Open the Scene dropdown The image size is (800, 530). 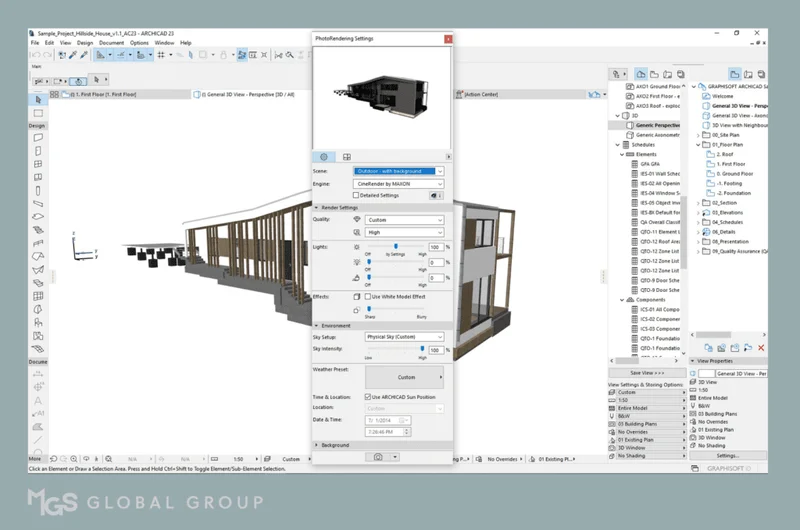click(x=398, y=171)
